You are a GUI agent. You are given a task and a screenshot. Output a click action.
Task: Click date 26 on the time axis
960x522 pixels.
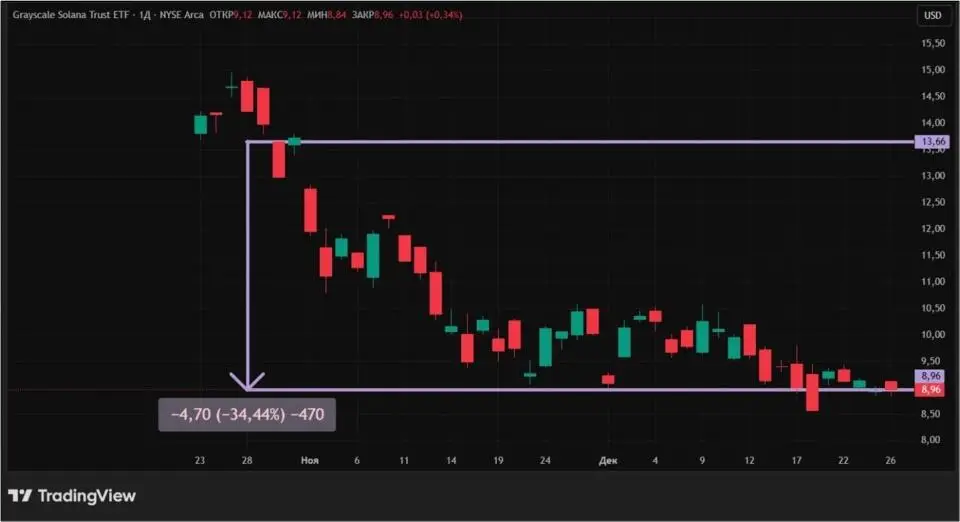[x=891, y=461]
